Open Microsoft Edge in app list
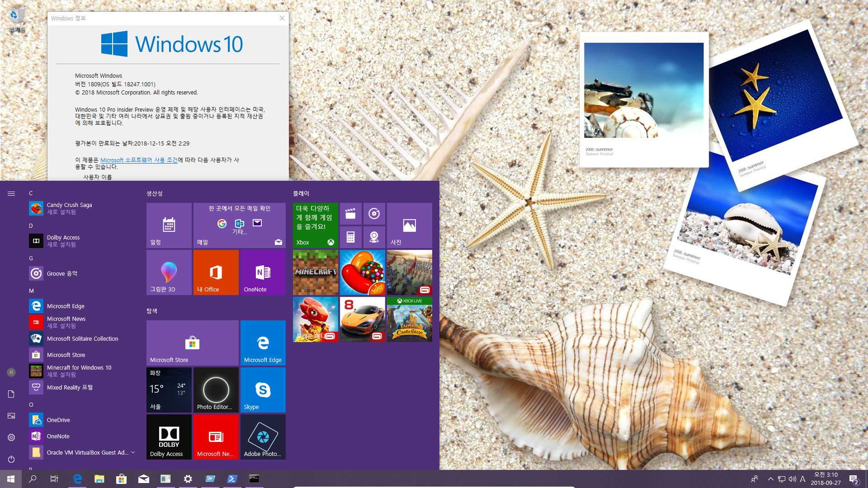This screenshot has height=488, width=868. coord(82,306)
